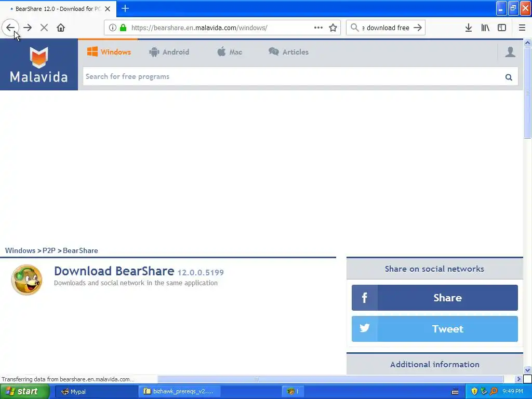This screenshot has height=399, width=532.
Task: Open the browser hamburger menu
Action: point(522,28)
